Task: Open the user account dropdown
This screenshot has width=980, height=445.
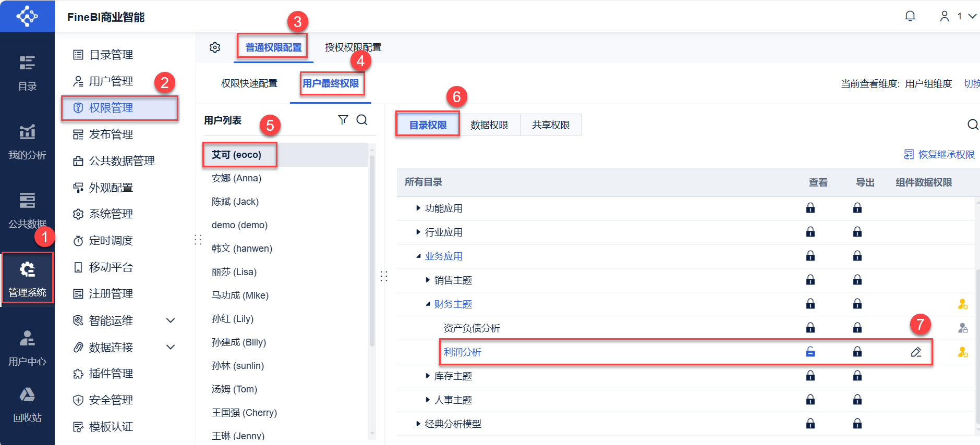Action: coord(958,16)
